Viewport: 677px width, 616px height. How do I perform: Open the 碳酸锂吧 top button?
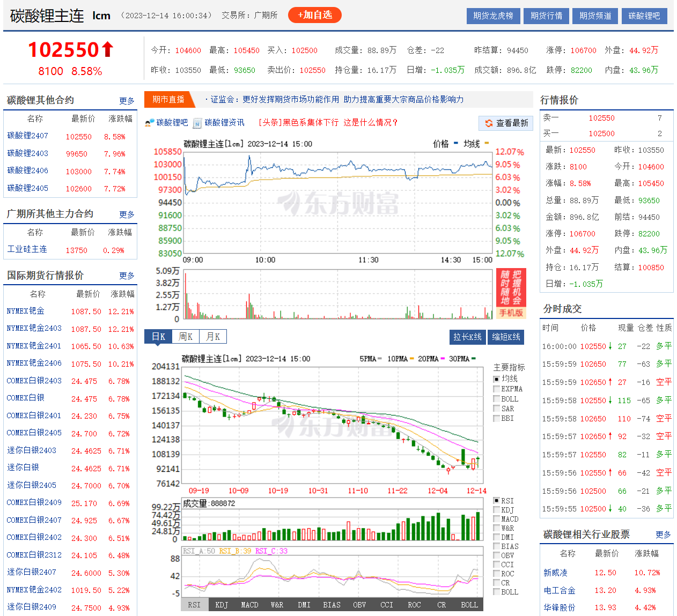[x=644, y=16]
